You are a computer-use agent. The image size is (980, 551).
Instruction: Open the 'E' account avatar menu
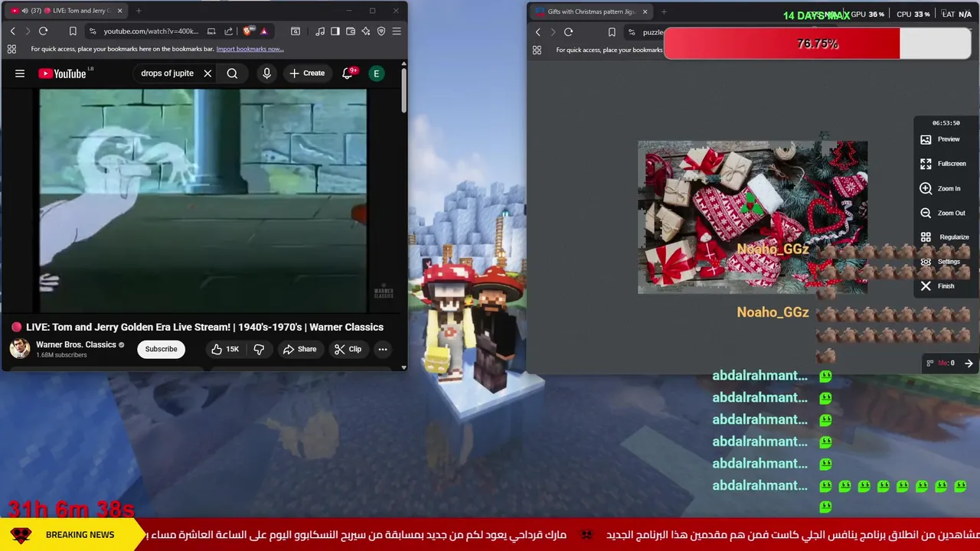coord(376,73)
